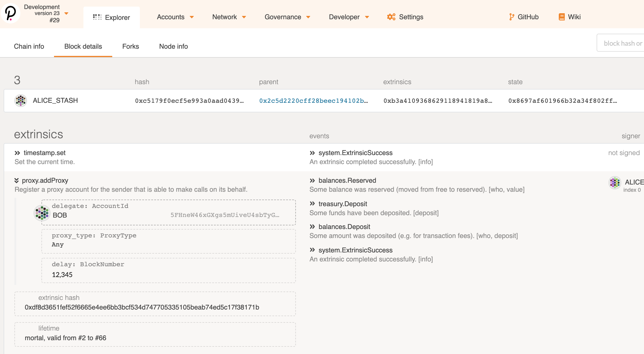The height and width of the screenshot is (354, 644).
Task: Click the Polkadot logo icon
Action: 11,13
